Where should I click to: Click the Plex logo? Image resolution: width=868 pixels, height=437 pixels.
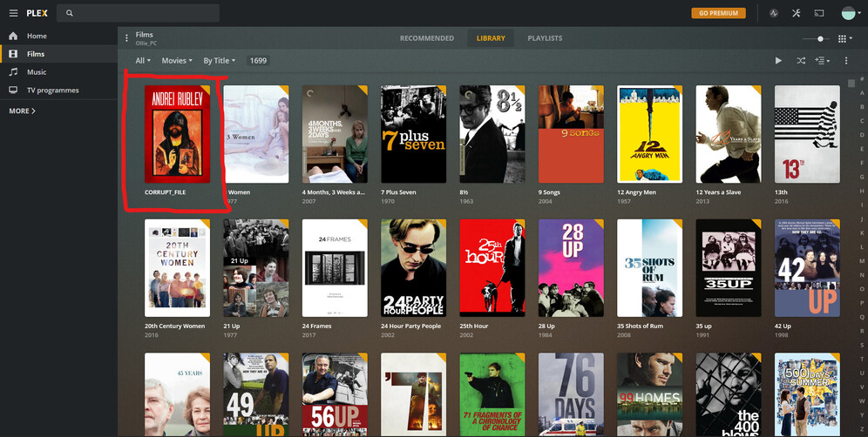(x=37, y=13)
